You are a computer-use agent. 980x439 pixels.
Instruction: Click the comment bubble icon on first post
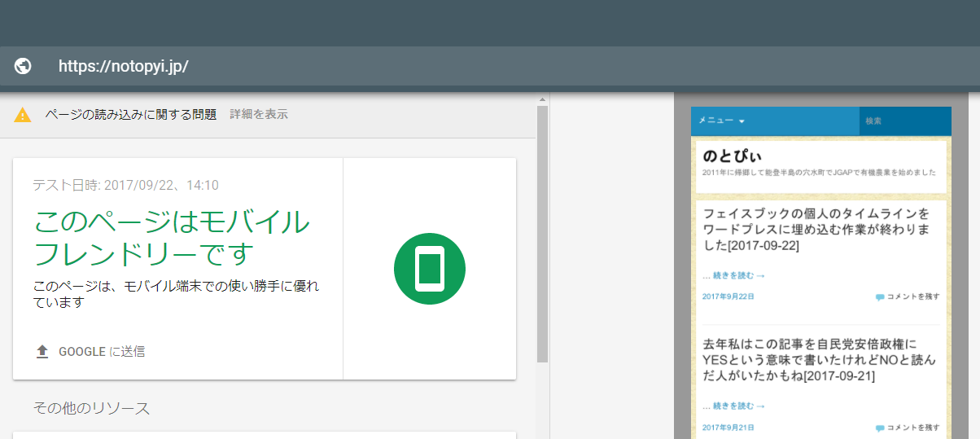(879, 297)
